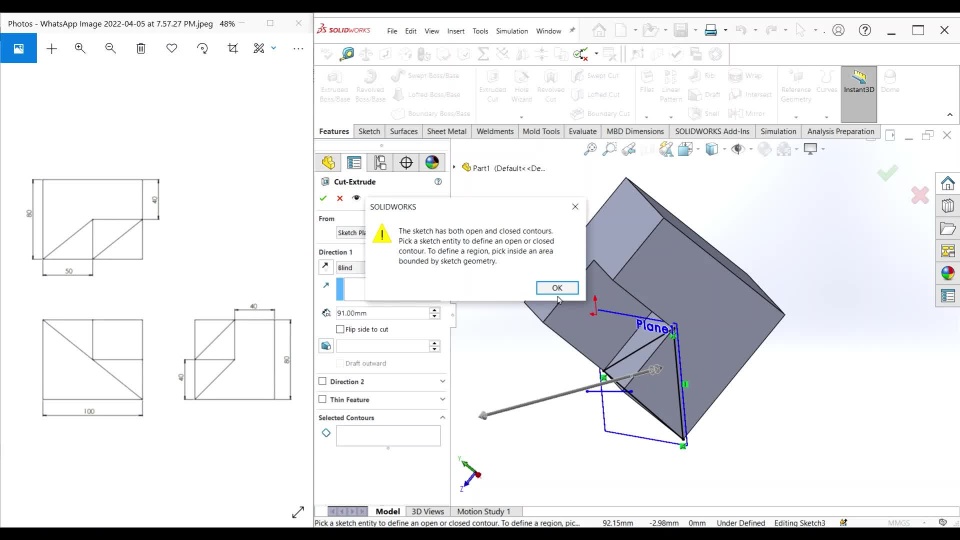Open FeatureManager design tree tab

(328, 162)
